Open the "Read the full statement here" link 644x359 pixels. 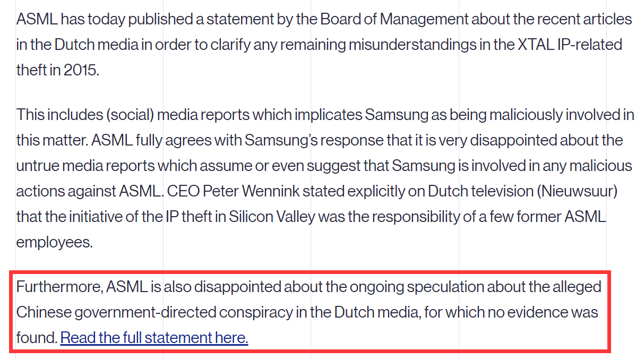[x=154, y=338]
